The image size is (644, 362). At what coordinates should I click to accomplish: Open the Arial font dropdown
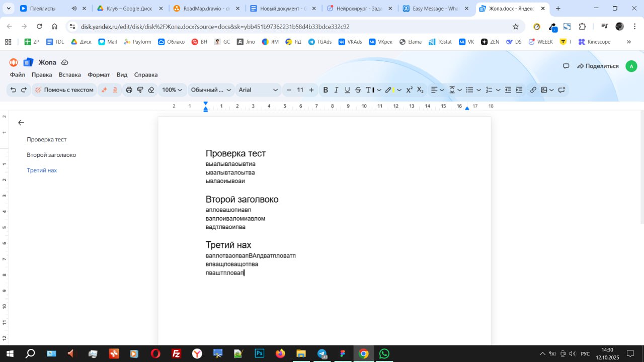click(x=258, y=90)
